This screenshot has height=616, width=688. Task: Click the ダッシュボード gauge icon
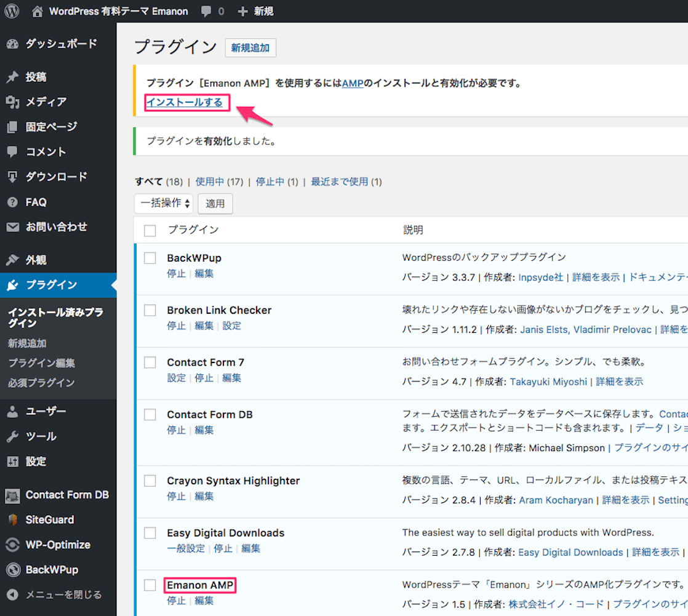(x=13, y=44)
